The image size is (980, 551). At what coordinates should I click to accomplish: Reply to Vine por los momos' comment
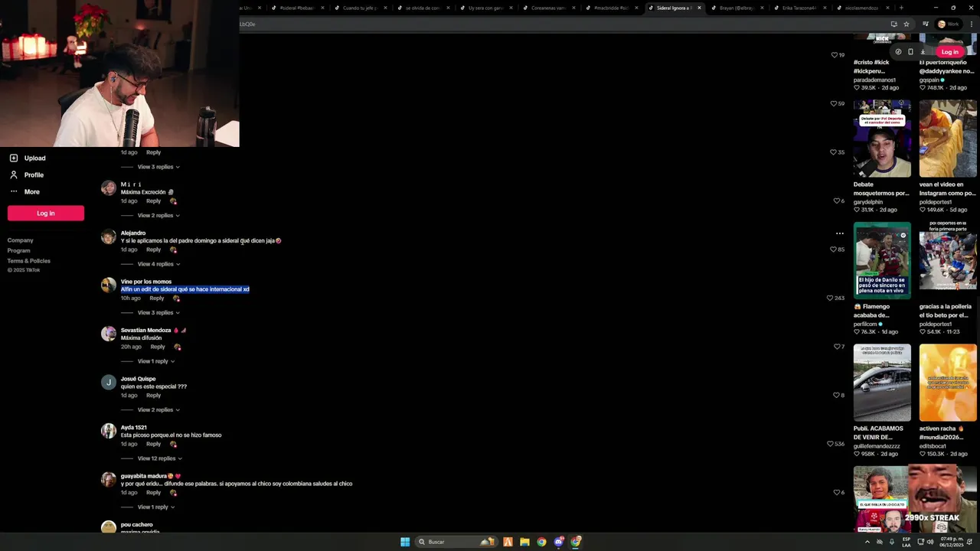pos(156,298)
